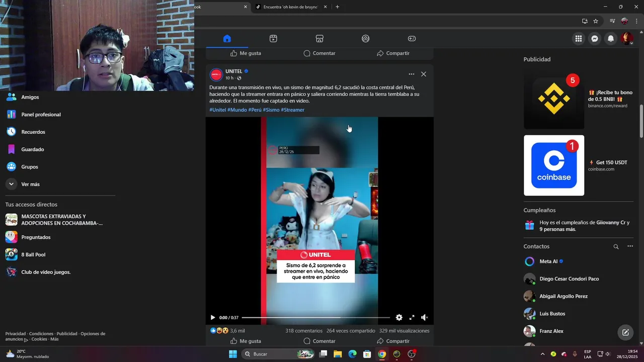Screen dimensions: 644x362
Task: Close the TikTok browser tab
Action: pyautogui.click(x=325, y=7)
